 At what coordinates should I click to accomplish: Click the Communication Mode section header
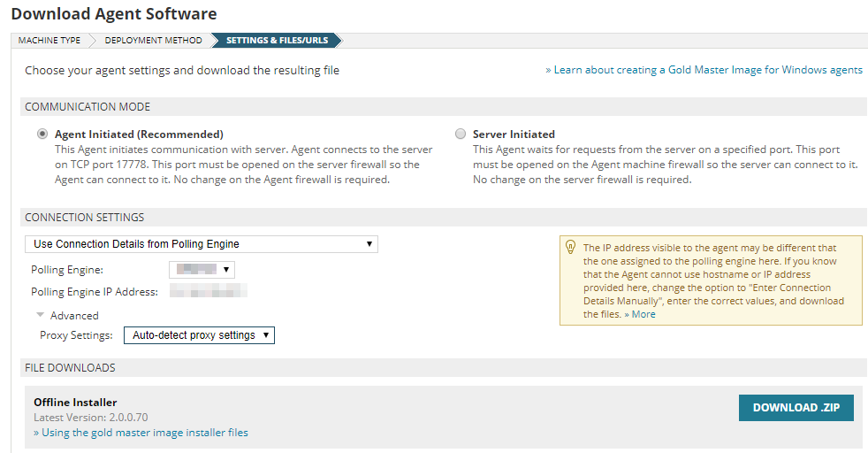pyautogui.click(x=88, y=107)
